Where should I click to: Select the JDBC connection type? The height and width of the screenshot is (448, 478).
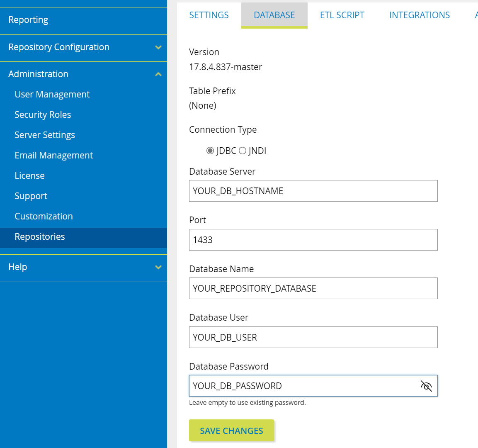click(210, 151)
